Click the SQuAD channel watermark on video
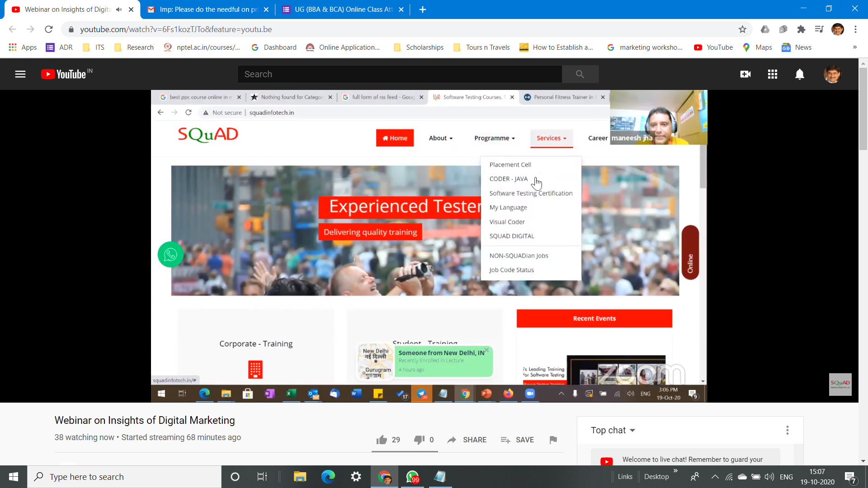The image size is (868, 488). (840, 384)
